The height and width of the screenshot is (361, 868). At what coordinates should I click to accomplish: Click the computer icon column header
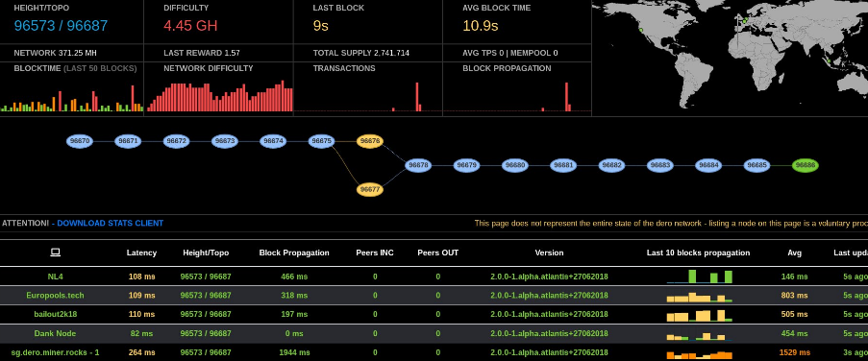55,253
